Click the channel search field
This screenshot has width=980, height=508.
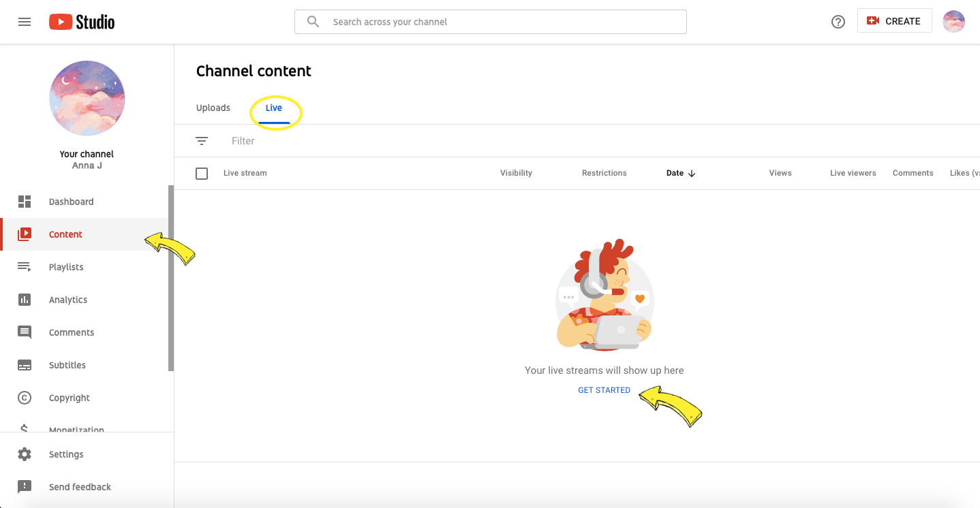(x=489, y=22)
